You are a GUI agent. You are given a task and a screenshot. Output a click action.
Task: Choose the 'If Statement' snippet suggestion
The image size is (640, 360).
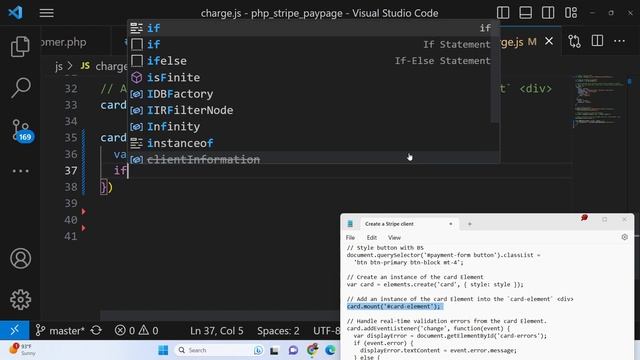point(310,44)
